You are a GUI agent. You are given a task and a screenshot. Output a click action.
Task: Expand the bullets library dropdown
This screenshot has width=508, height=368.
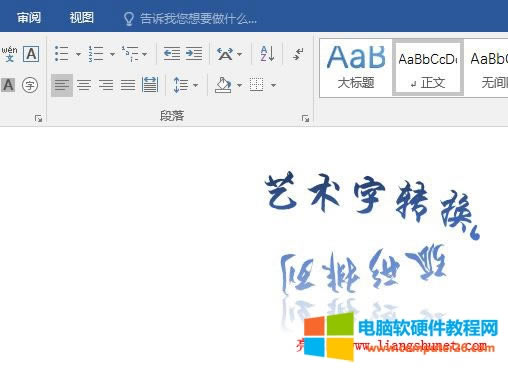click(78, 54)
